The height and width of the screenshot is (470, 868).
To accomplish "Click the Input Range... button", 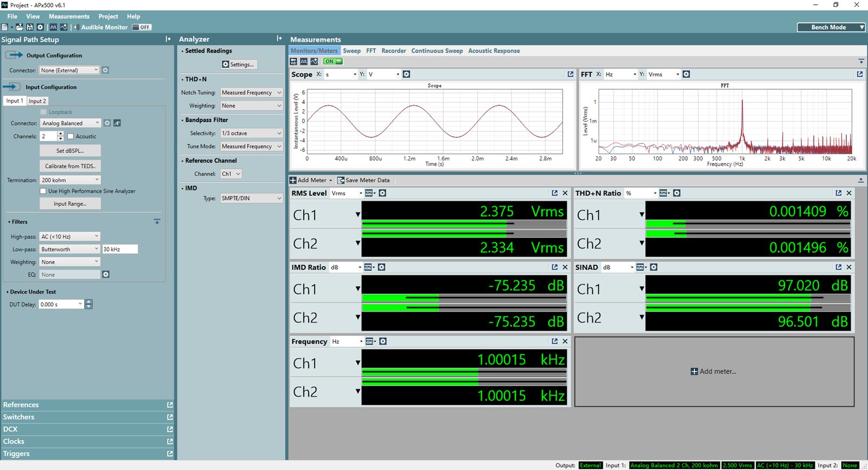I will coord(70,204).
